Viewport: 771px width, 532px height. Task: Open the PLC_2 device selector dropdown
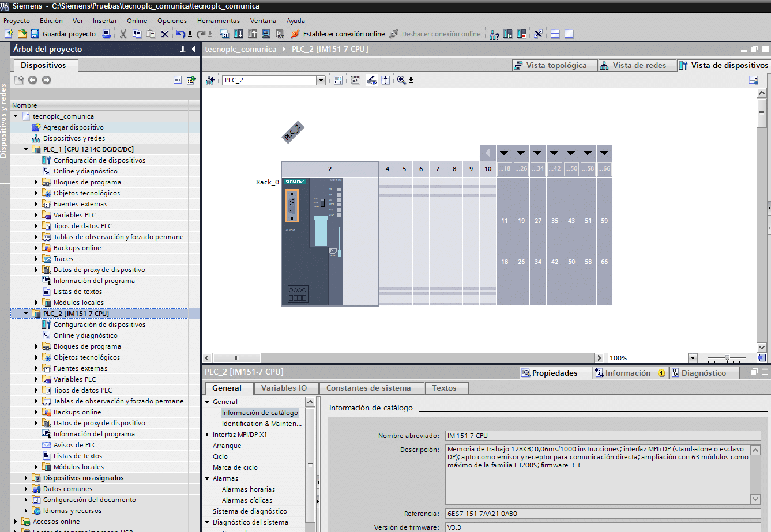tap(321, 80)
